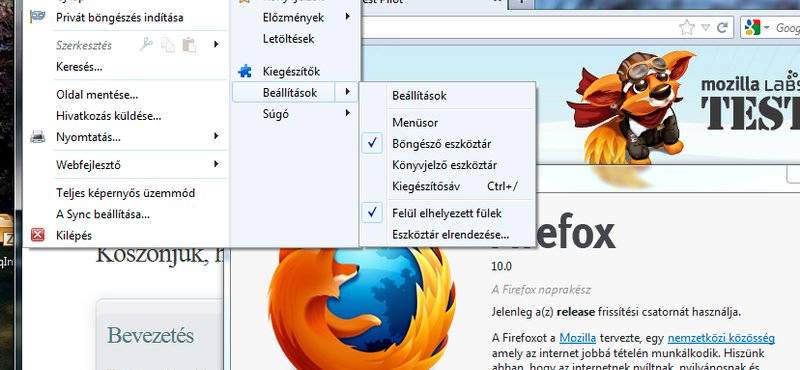Expand the Előzmények submenu arrow
This screenshot has width=800, height=370.
point(347,17)
